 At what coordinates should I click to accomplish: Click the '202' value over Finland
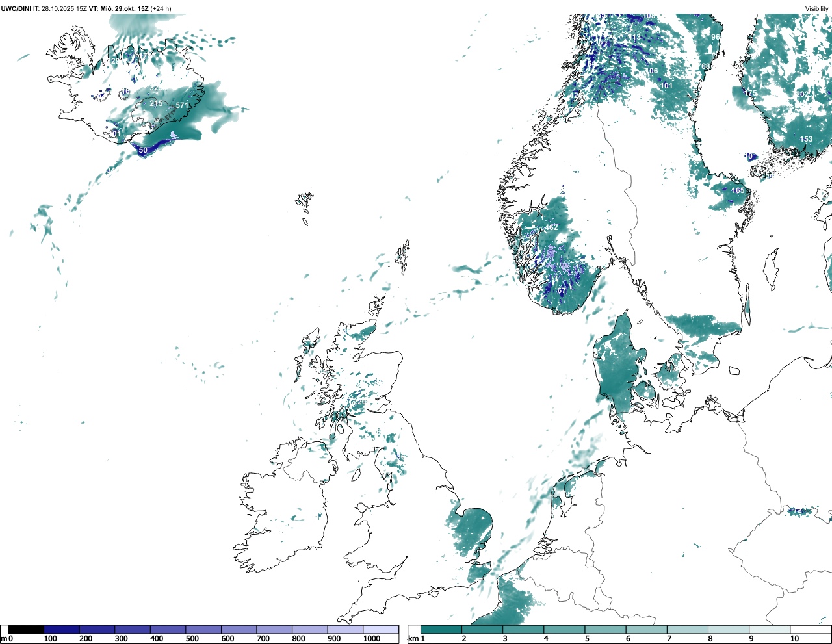click(803, 94)
